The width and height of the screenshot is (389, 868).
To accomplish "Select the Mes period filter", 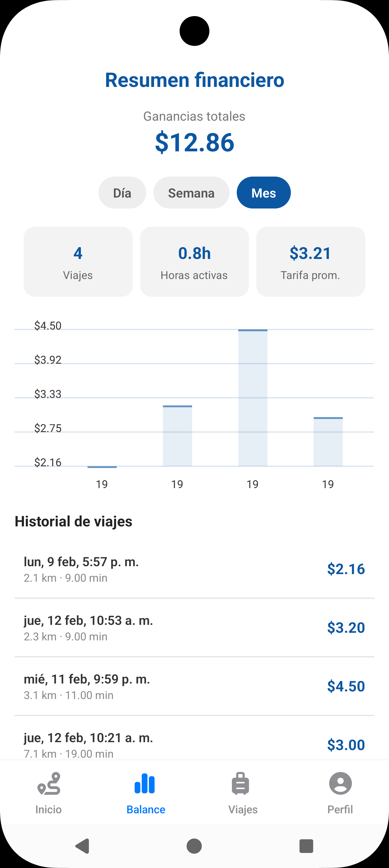I will [264, 193].
